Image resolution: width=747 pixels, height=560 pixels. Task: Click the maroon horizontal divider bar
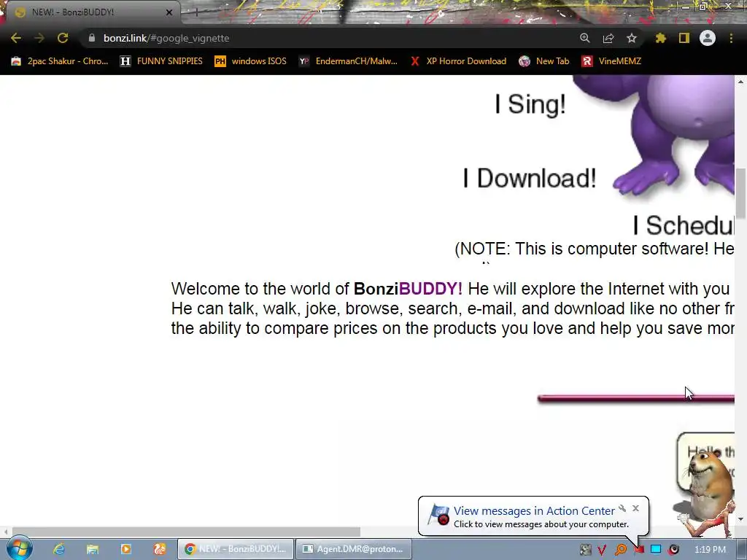636,399
